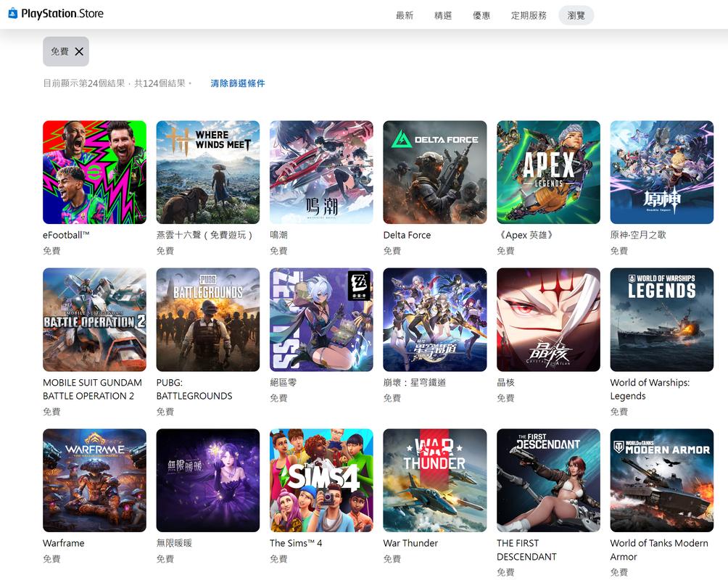This screenshot has height=580, width=728.
Task: Open the eFootball game cover
Action: 94,173
